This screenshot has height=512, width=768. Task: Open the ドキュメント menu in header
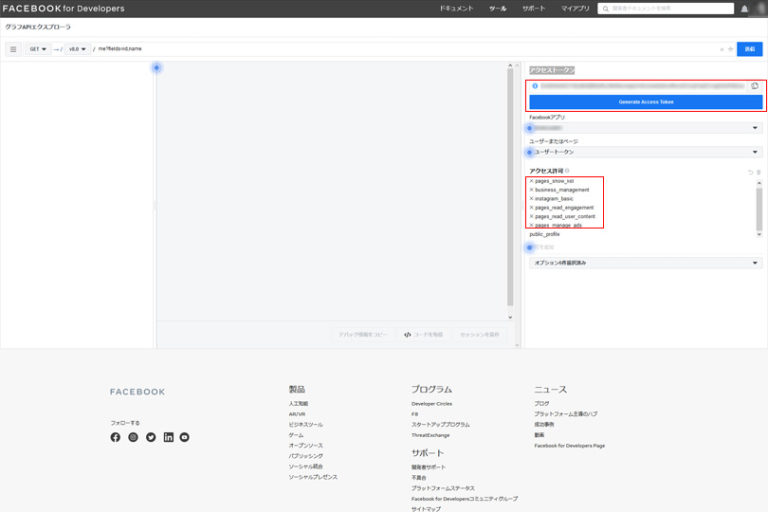coord(456,8)
